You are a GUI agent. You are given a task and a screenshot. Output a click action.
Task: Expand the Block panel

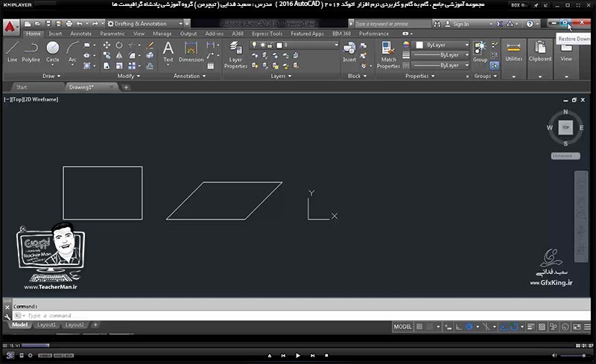[357, 76]
